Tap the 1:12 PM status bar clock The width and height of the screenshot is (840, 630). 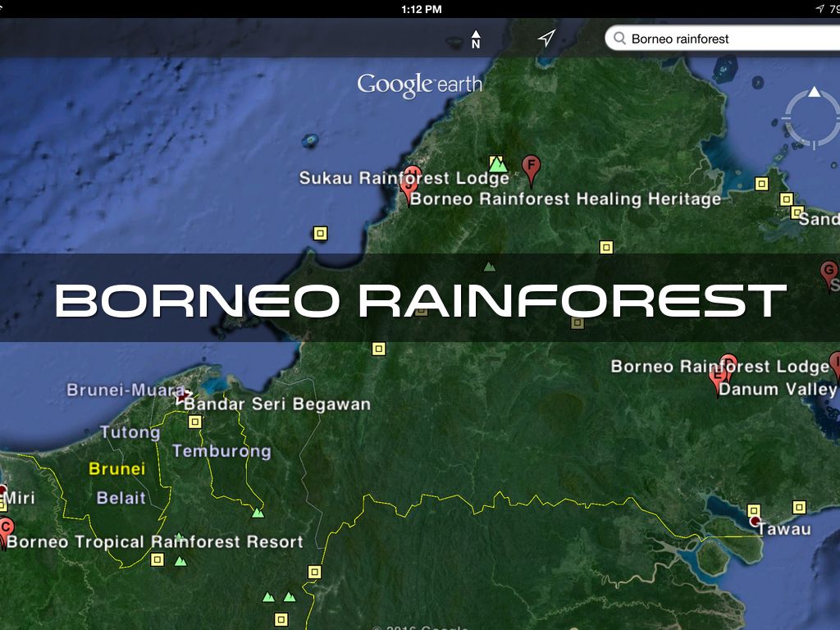click(x=422, y=9)
